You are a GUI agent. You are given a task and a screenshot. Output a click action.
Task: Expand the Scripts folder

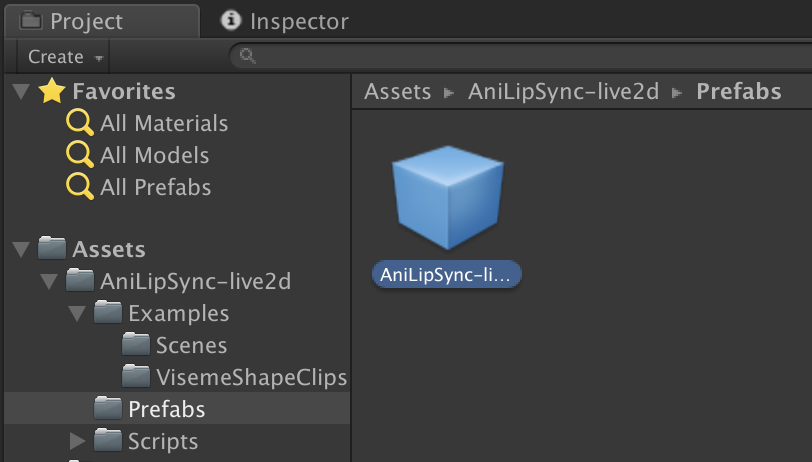pyautogui.click(x=77, y=441)
